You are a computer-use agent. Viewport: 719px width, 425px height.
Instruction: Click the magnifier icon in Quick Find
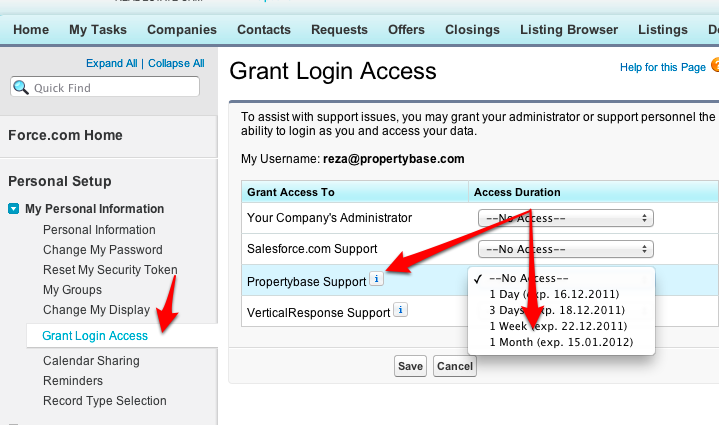[x=21, y=87]
